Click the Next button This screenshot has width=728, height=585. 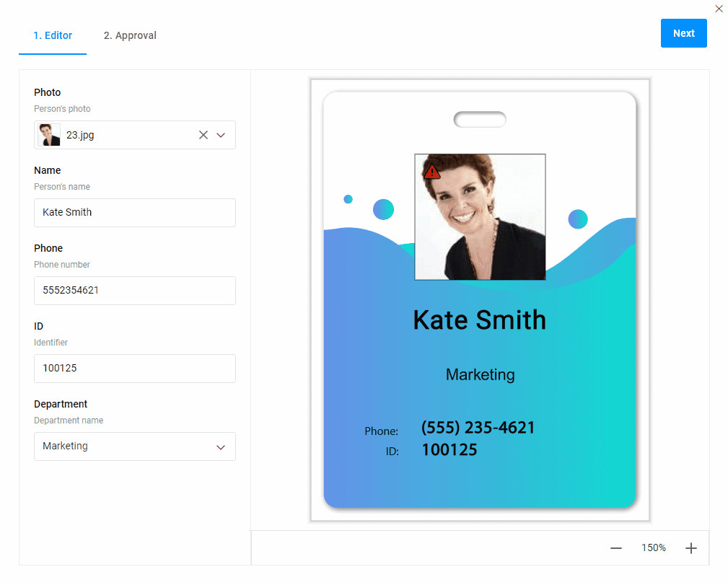pyautogui.click(x=683, y=32)
